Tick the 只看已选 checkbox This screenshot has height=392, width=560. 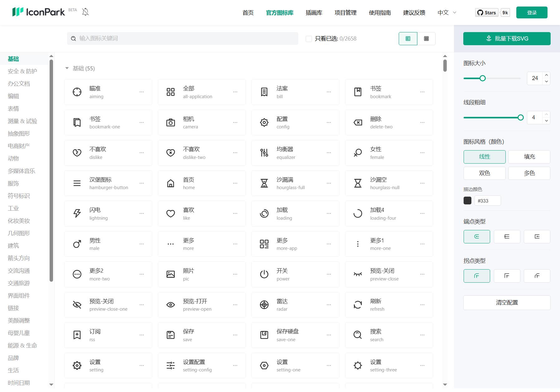pyautogui.click(x=309, y=39)
